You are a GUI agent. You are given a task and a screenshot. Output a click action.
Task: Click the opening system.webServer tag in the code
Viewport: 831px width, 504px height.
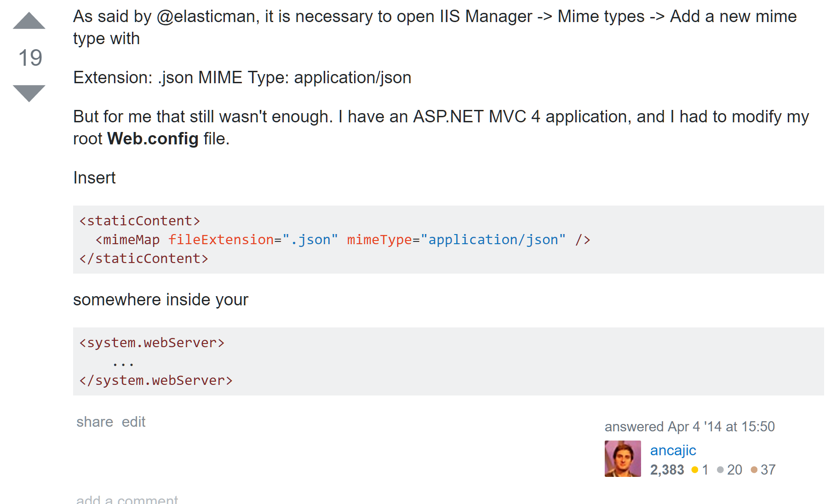[x=152, y=343]
